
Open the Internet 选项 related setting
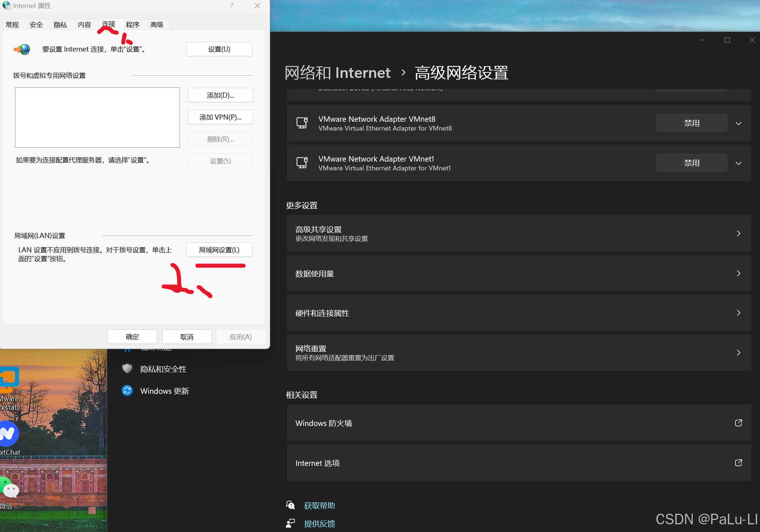[519, 463]
